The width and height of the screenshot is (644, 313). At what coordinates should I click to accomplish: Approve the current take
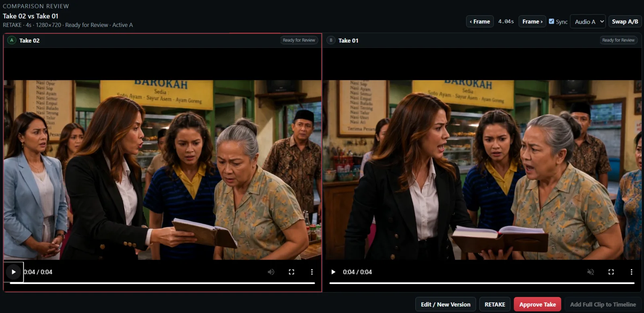(x=537, y=305)
